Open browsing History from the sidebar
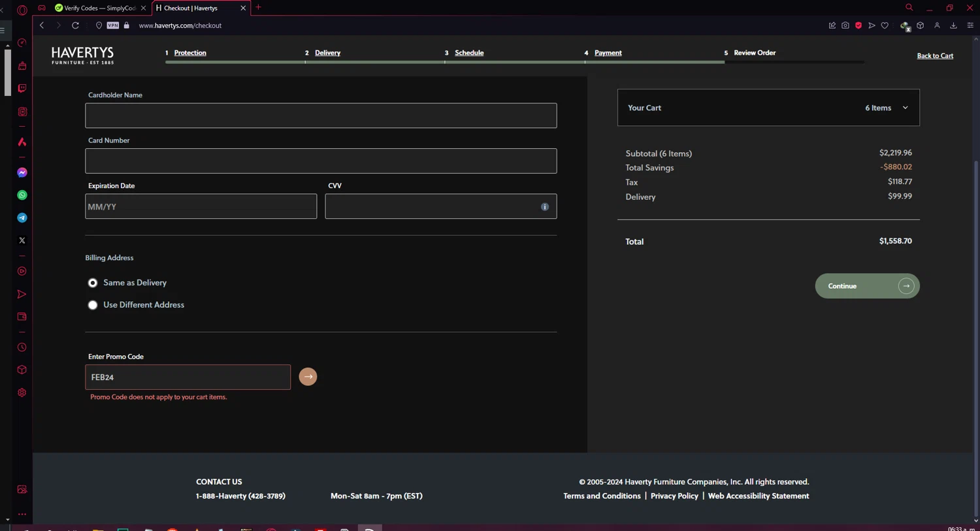 tap(22, 347)
